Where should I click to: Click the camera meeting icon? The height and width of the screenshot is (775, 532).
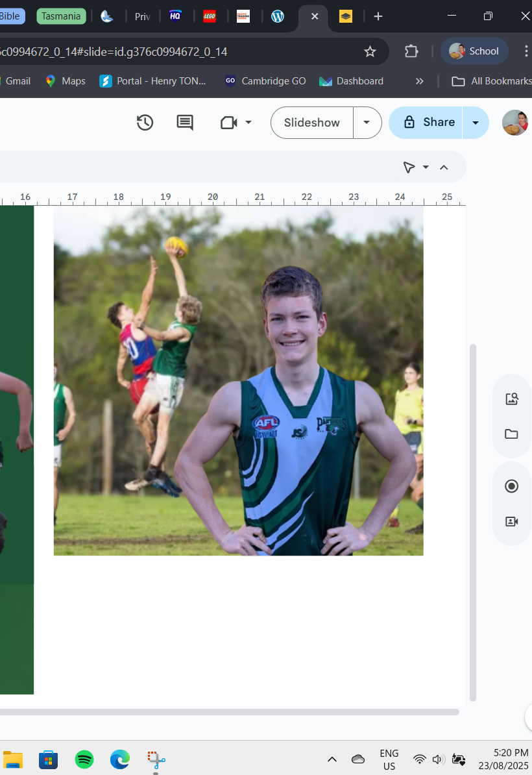tap(228, 123)
